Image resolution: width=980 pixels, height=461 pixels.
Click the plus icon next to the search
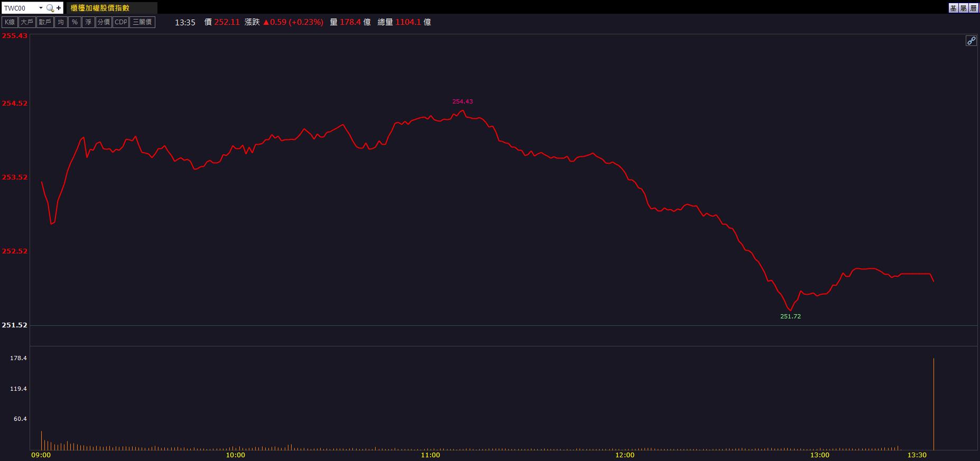click(59, 8)
